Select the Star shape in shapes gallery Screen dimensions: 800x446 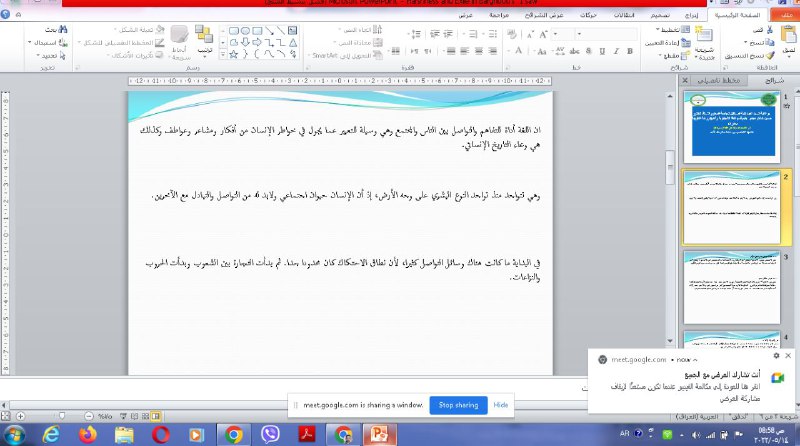pos(234,54)
